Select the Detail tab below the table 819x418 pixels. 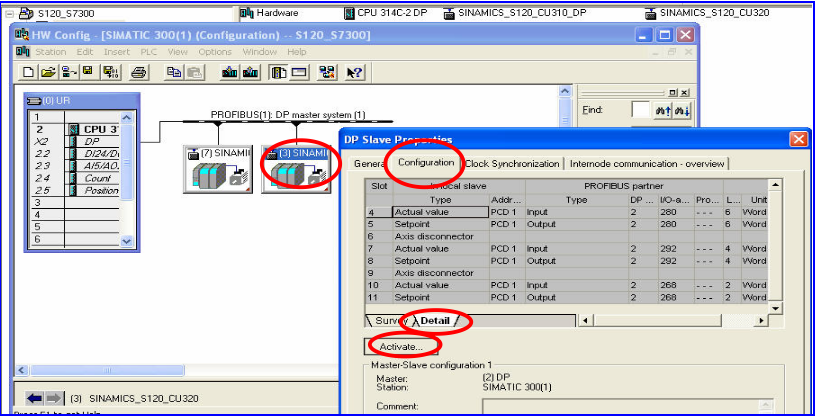tap(435, 321)
